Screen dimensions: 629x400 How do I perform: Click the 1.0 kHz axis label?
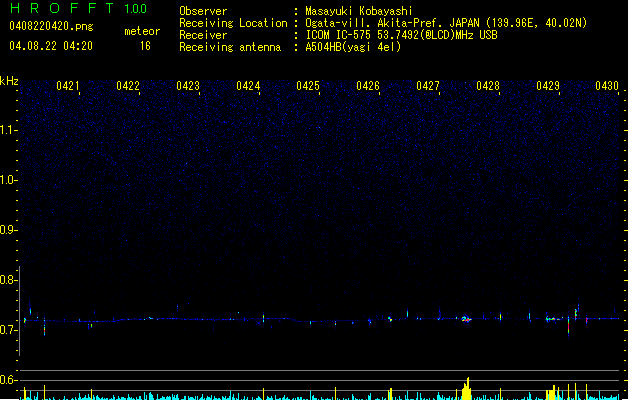(x=8, y=180)
